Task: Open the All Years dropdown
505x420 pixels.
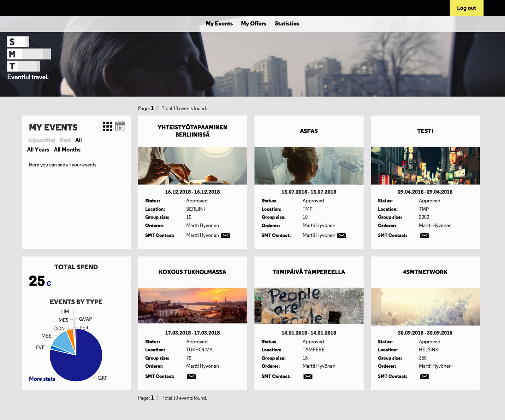Action: 38,150
